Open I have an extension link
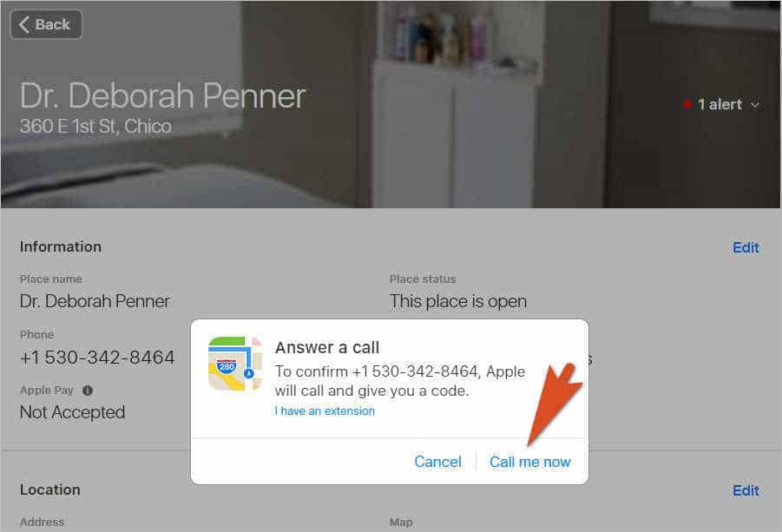Viewport: 782px width, 532px height. (x=325, y=410)
